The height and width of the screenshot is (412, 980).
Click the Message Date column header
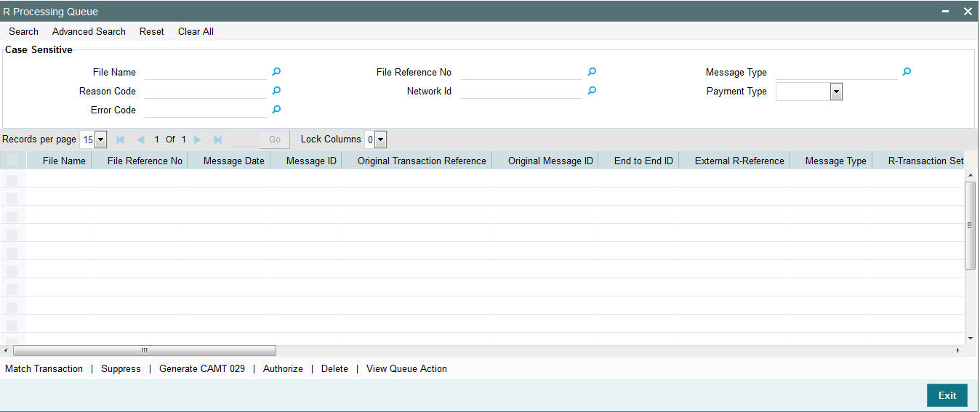[229, 161]
